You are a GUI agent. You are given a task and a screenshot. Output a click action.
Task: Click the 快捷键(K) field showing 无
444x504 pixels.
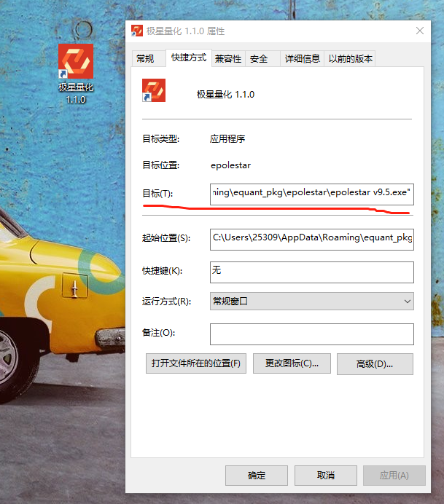tap(312, 272)
